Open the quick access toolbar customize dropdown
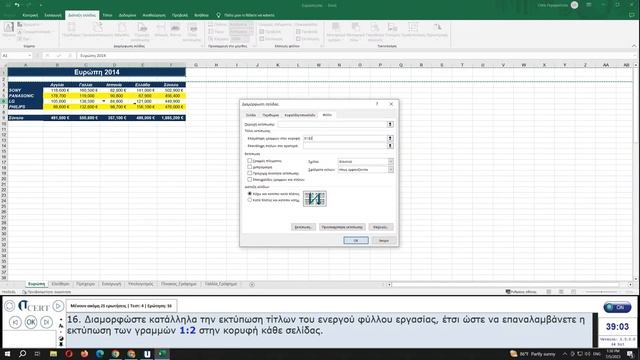Viewport: 640px width, 360px height. click(x=41, y=5)
